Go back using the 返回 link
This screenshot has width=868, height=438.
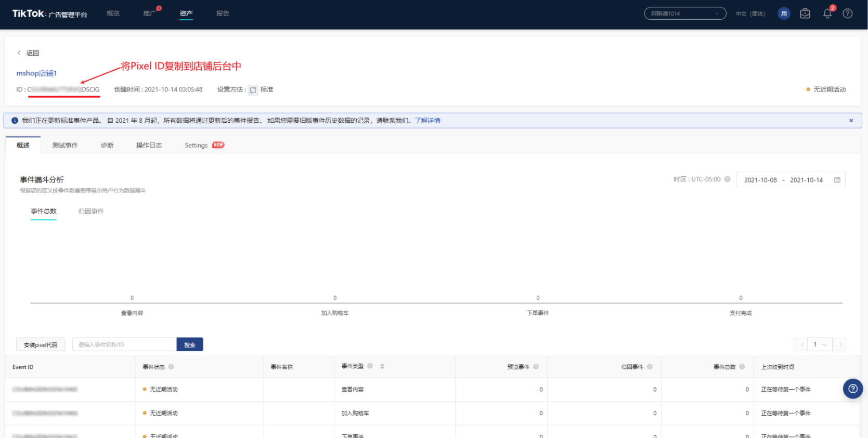pos(29,53)
